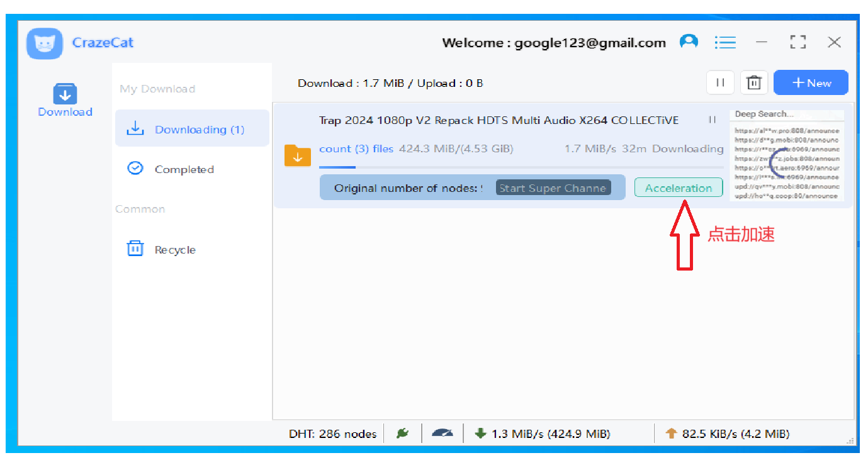Screen dimensions: 868x465
Task: Click the 82.5 KiB/s (4.2 MiB) status
Action: pyautogui.click(x=736, y=434)
